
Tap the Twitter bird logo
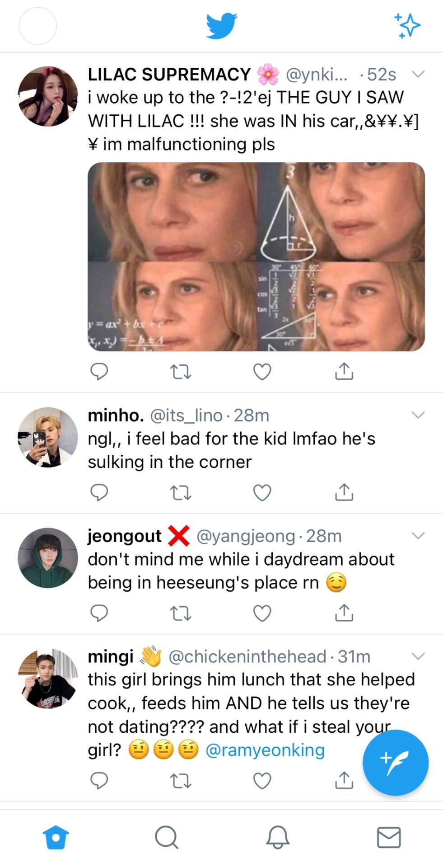click(x=221, y=26)
